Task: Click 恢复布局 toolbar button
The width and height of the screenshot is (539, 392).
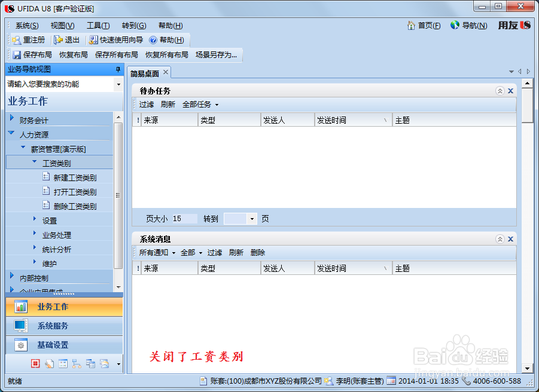Action: click(73, 55)
